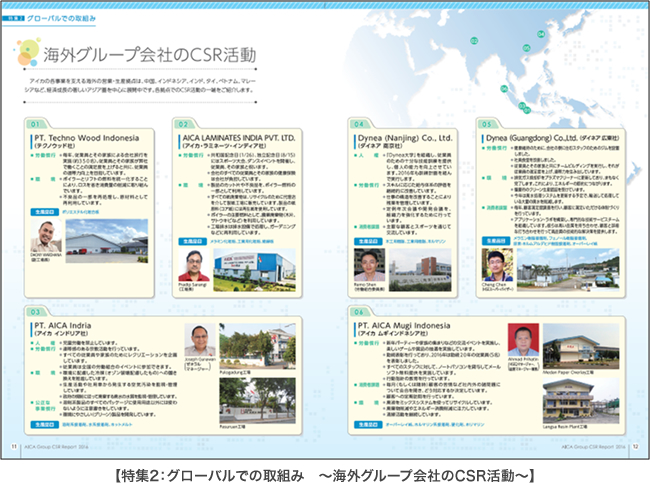The height and width of the screenshot is (483, 650).
Task: Click map marker 02 over India
Action: [x=474, y=41]
